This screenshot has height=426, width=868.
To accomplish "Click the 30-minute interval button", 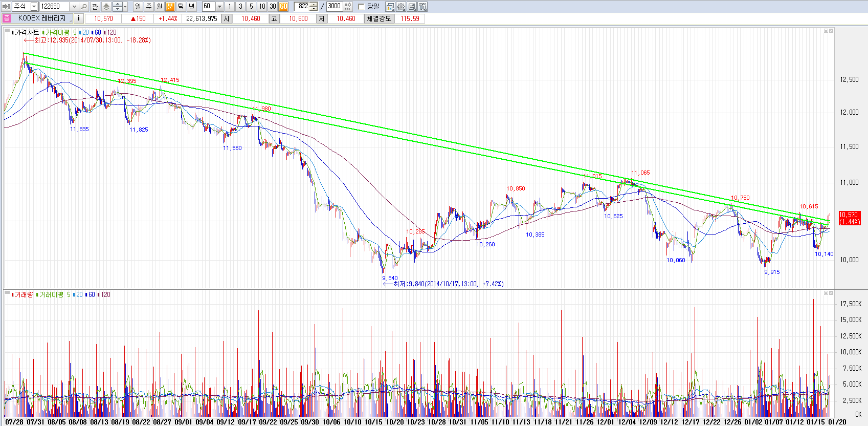I will pos(273,7).
